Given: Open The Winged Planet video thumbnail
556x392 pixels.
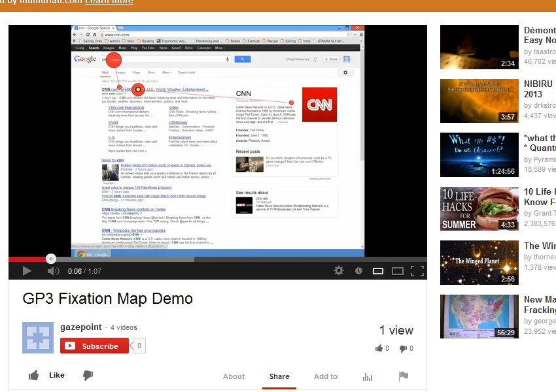Looking at the screenshot, I should [x=479, y=263].
